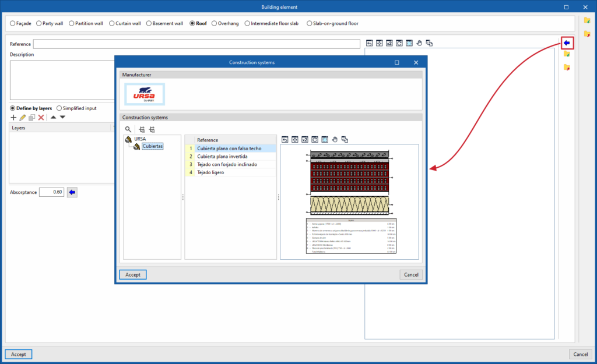Select the URSA root tree node
Screen dimensions: 597x364
(x=140, y=139)
